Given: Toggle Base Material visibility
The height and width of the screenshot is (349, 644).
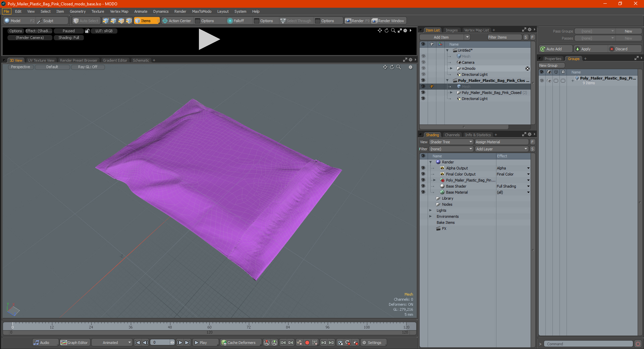Looking at the screenshot, I should (423, 192).
